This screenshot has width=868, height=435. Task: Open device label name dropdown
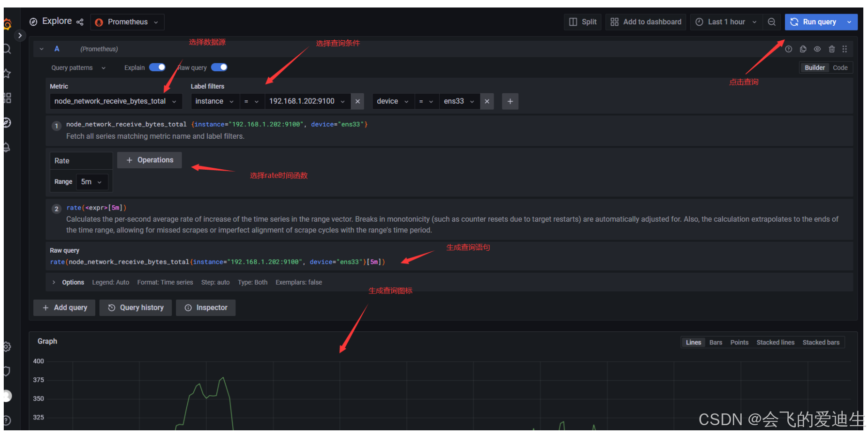pos(393,101)
